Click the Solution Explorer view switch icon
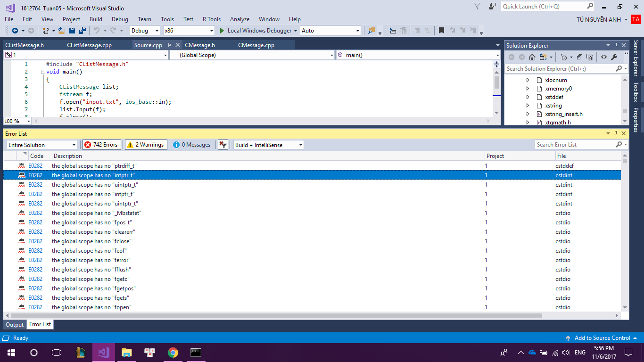Viewport: 644px width, 362px height. coord(544,57)
